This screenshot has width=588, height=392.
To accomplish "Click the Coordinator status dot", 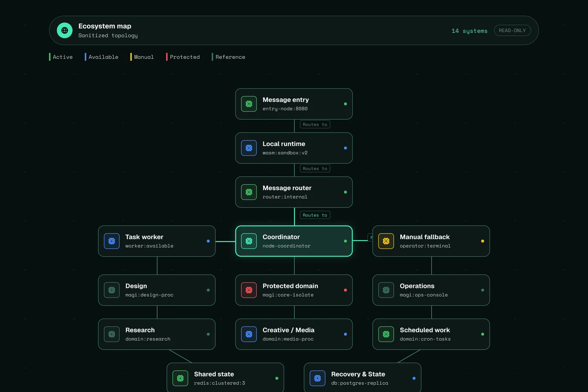I will tap(345, 241).
